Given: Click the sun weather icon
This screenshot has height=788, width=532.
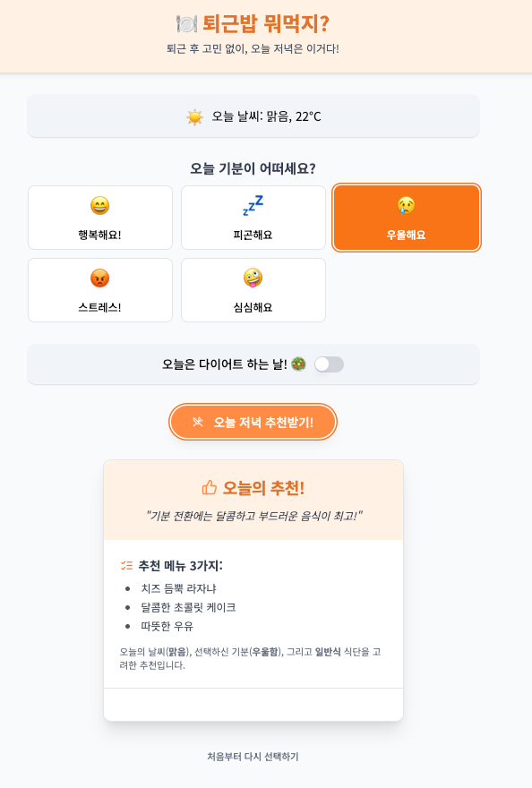Looking at the screenshot, I should pos(194,117).
